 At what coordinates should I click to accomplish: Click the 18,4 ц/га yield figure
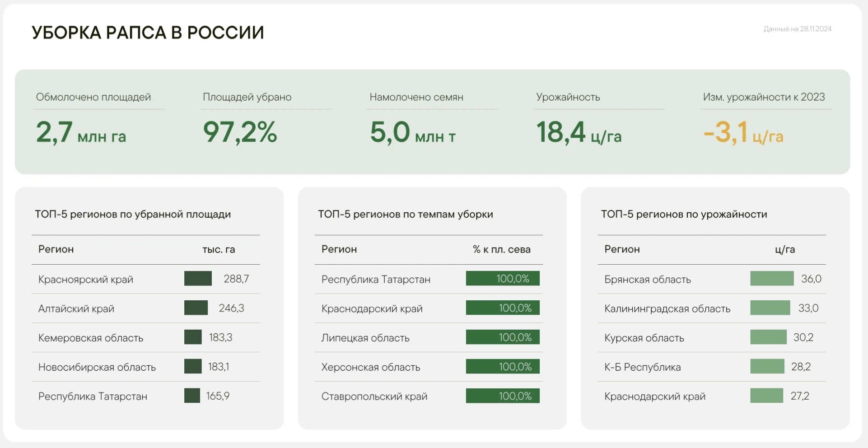pyautogui.click(x=579, y=133)
